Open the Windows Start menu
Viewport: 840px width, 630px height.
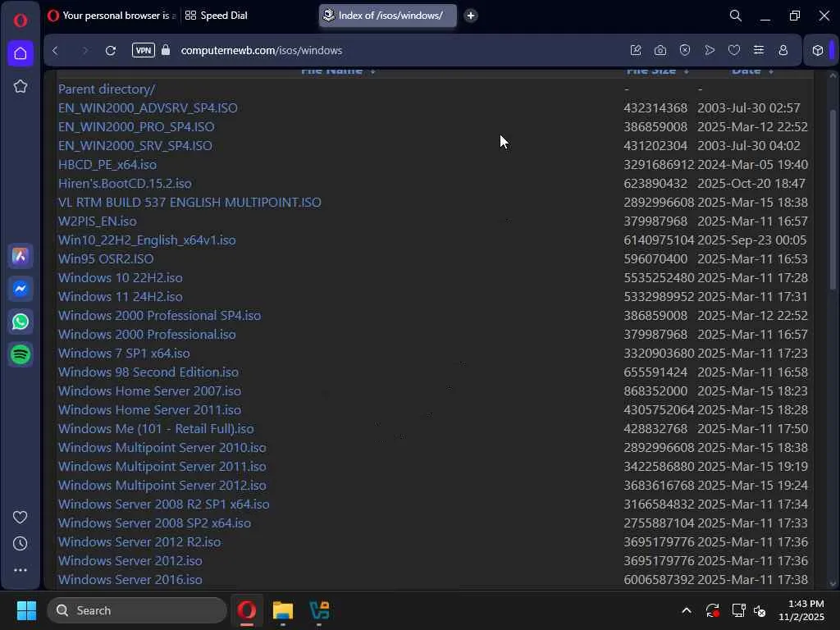click(x=26, y=610)
